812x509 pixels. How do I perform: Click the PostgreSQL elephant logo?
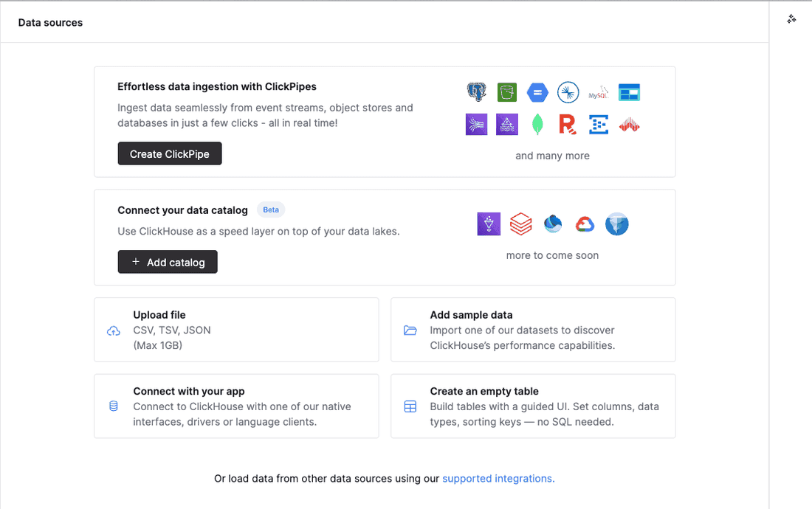(x=476, y=93)
